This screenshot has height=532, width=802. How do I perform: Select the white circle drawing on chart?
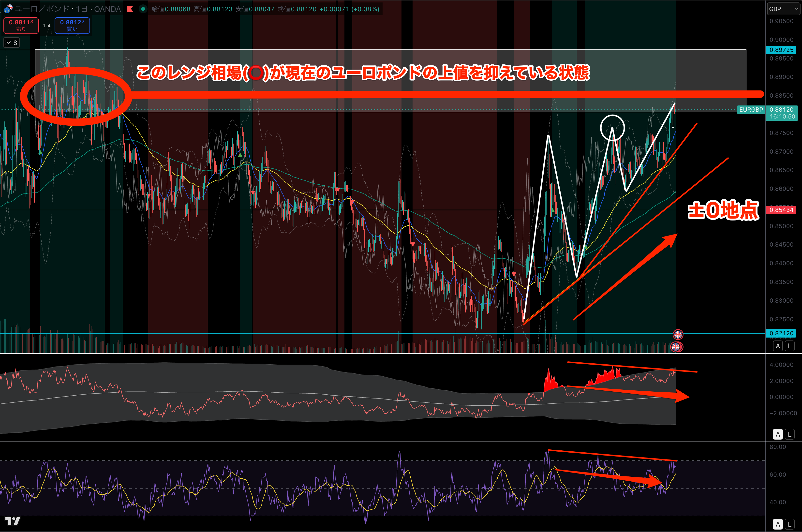pos(612,116)
